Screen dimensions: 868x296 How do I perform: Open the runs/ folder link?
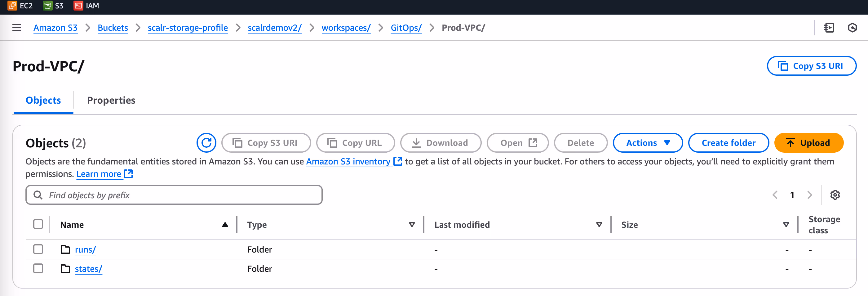(85, 249)
